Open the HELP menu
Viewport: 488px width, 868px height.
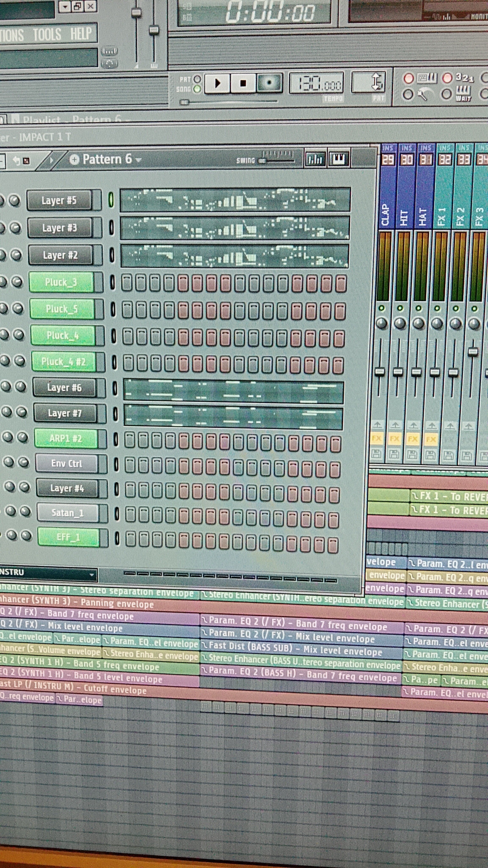click(x=81, y=33)
